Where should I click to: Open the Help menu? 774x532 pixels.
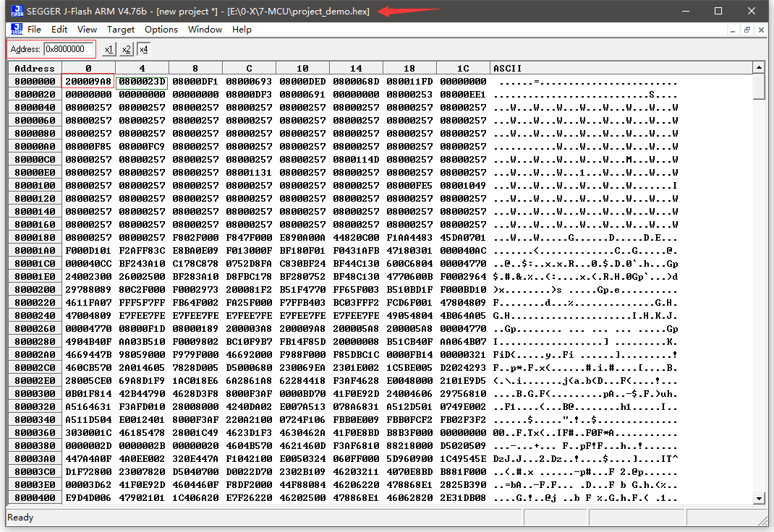coord(242,30)
